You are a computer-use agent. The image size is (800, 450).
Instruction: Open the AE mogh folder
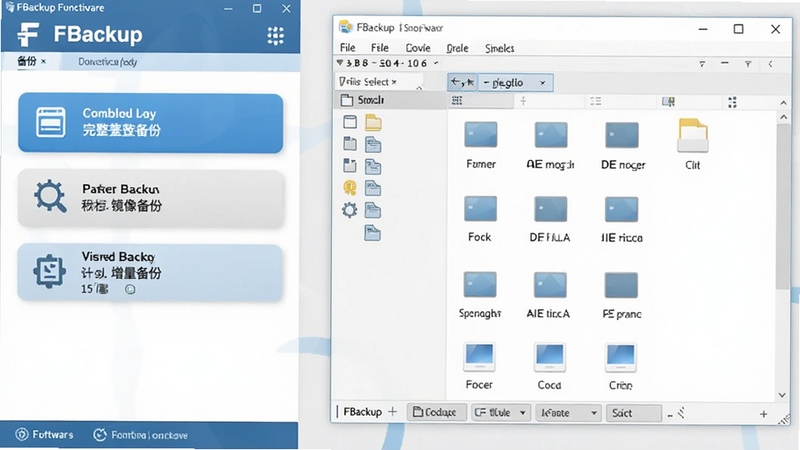pyautogui.click(x=550, y=145)
